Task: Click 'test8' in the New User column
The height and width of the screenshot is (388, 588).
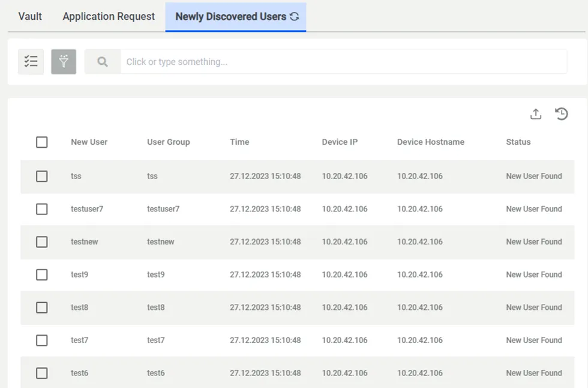Action: click(x=79, y=308)
